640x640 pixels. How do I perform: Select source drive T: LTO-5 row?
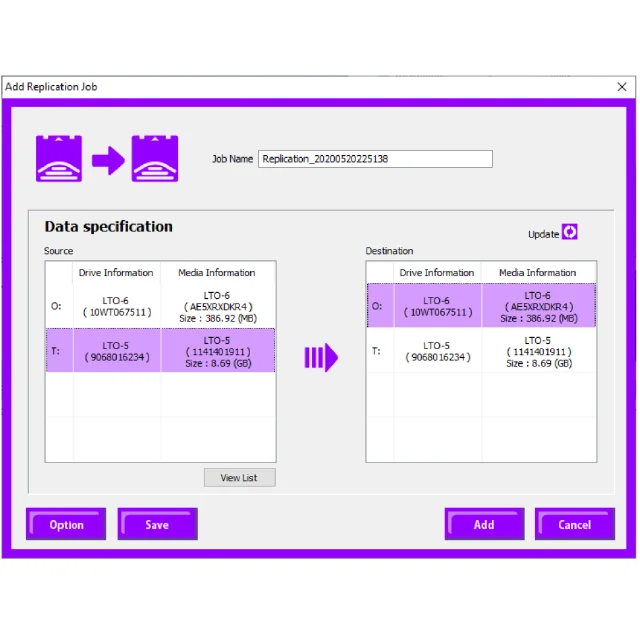point(160,351)
